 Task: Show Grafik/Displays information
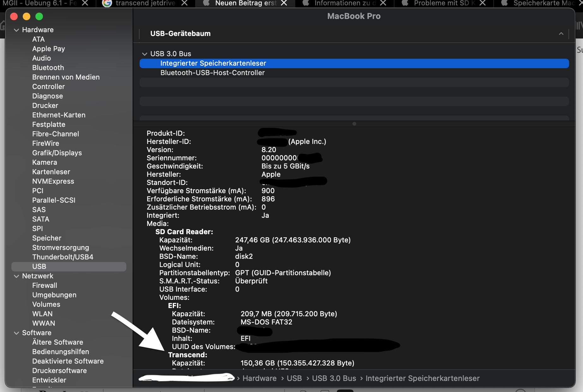57,153
